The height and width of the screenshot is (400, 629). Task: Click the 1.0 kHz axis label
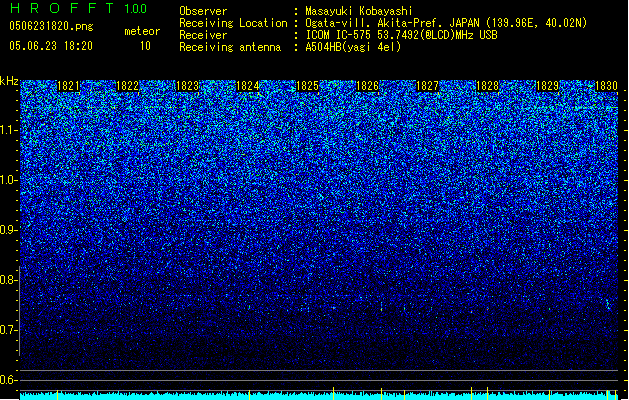(8, 180)
